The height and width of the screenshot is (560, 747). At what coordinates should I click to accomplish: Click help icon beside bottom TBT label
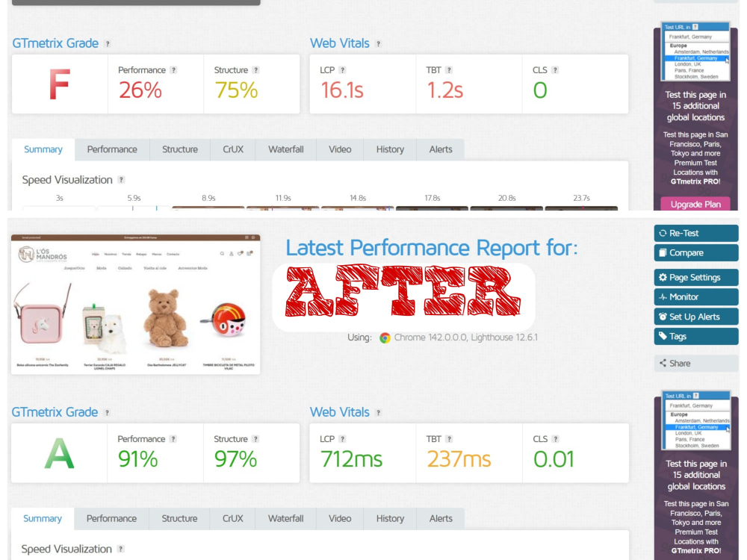[449, 439]
